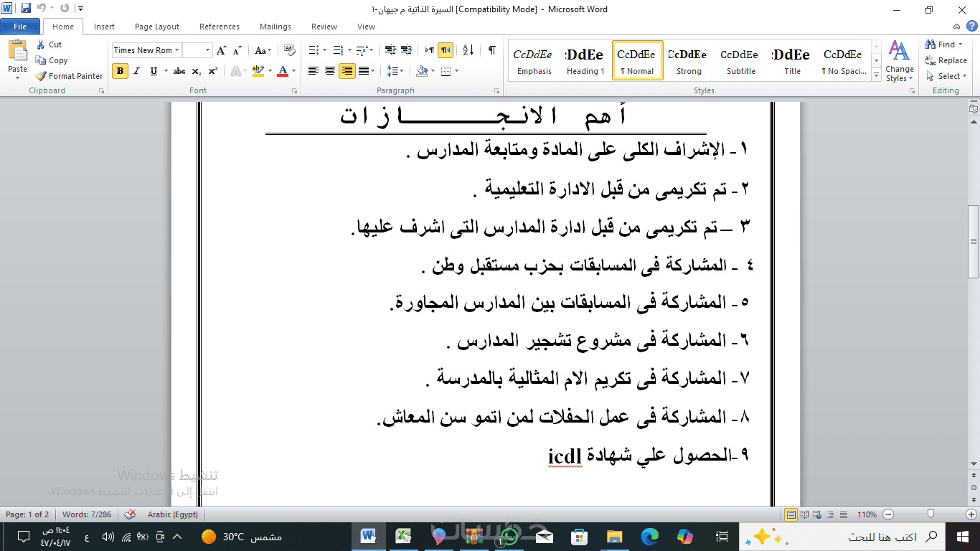The height and width of the screenshot is (551, 980).
Task: Expand the bullets list dropdown
Action: 325,50
